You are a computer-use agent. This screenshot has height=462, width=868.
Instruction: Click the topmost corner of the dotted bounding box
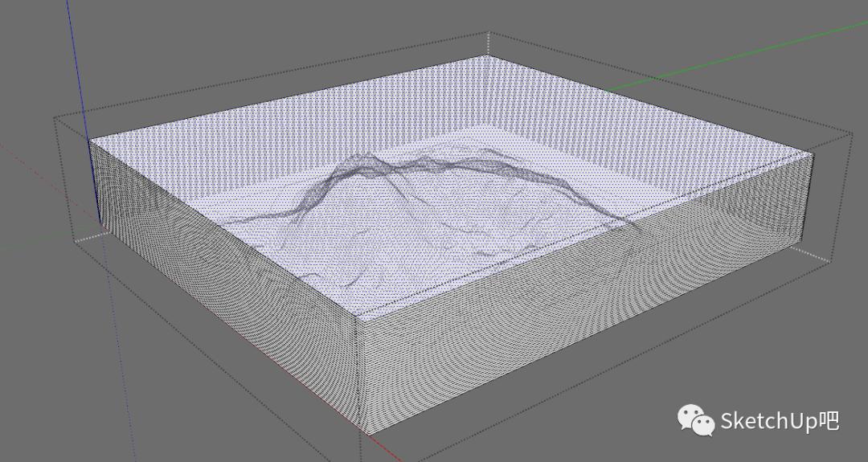tap(489, 33)
